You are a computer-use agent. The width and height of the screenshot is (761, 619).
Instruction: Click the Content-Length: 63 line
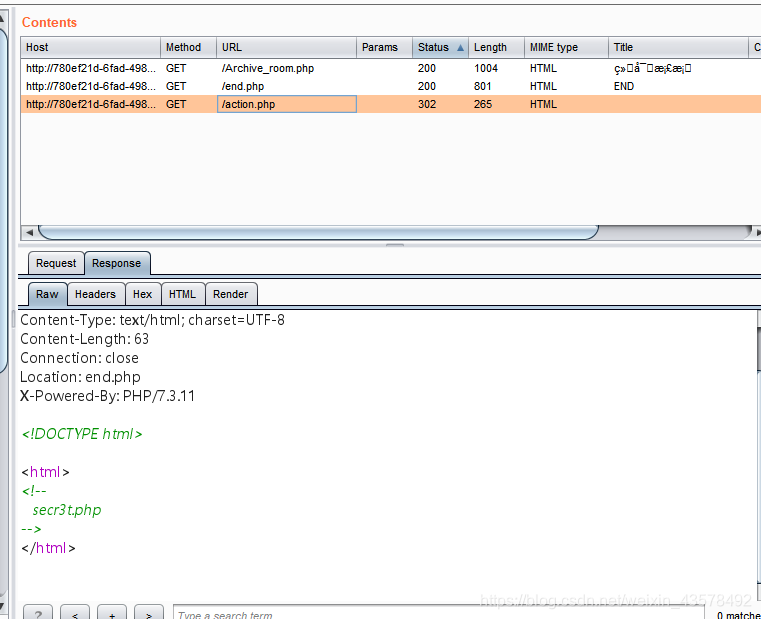pos(84,339)
